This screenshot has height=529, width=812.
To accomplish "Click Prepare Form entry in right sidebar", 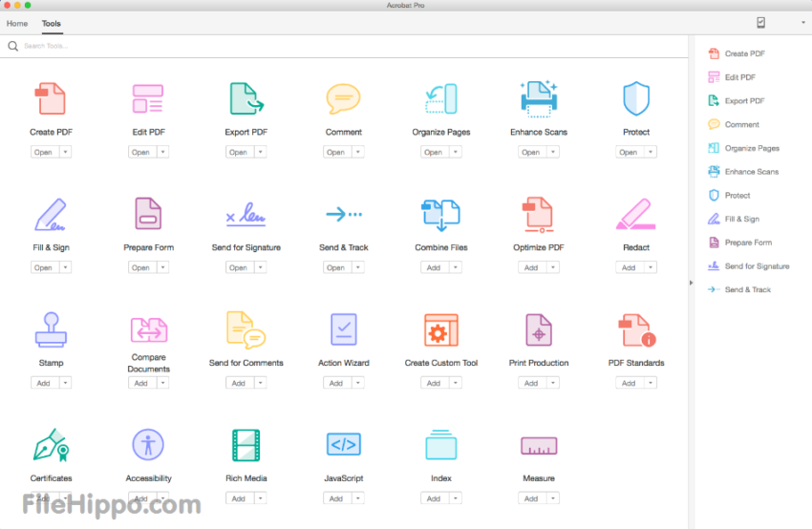I will point(740,243).
